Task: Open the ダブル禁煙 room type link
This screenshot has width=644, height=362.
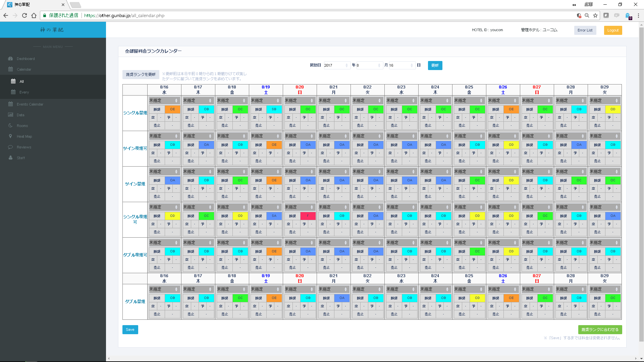Action: coord(135,302)
